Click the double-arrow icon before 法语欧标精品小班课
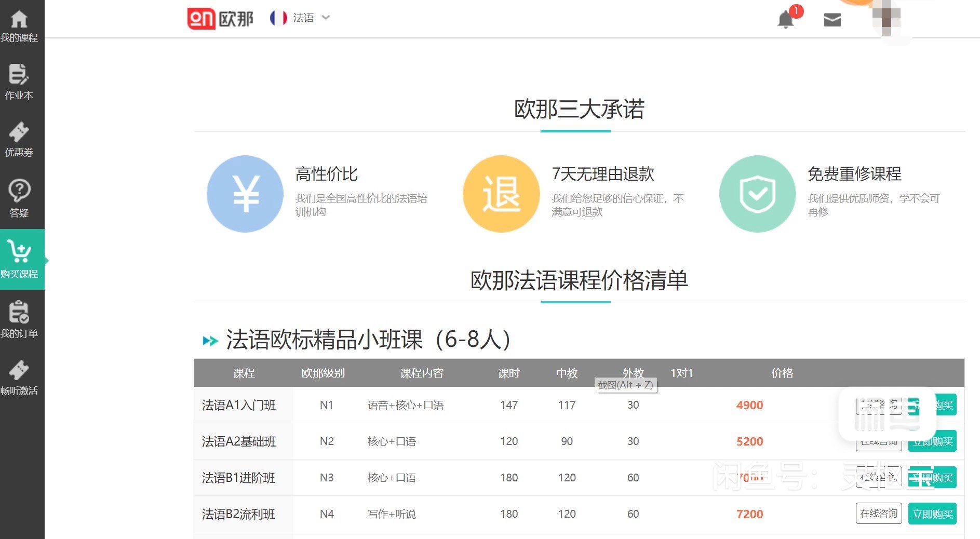This screenshot has width=980, height=539. point(210,341)
